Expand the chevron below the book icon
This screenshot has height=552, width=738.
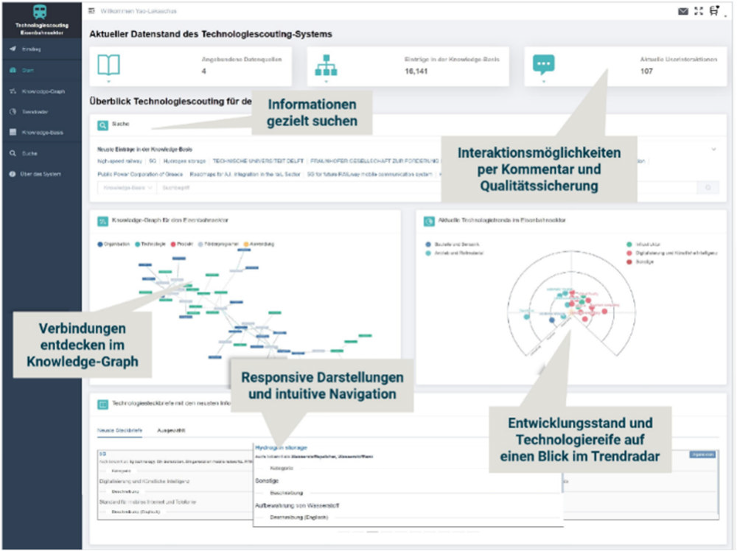[x=107, y=82]
